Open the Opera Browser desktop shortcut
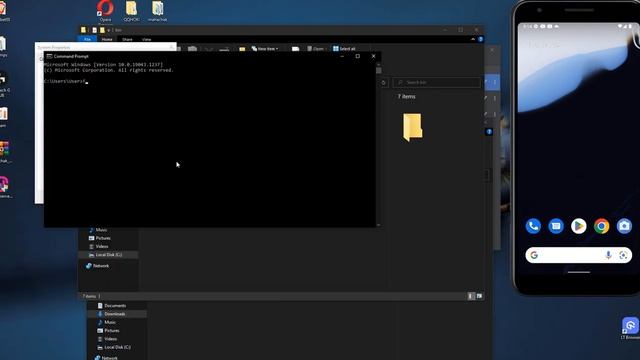 (105, 11)
